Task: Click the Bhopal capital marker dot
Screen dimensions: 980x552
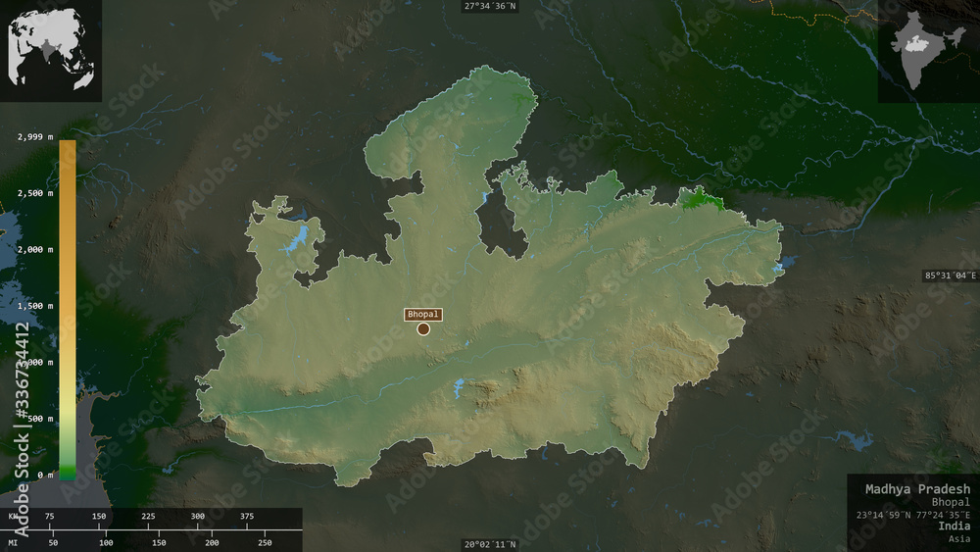Action: [x=423, y=328]
